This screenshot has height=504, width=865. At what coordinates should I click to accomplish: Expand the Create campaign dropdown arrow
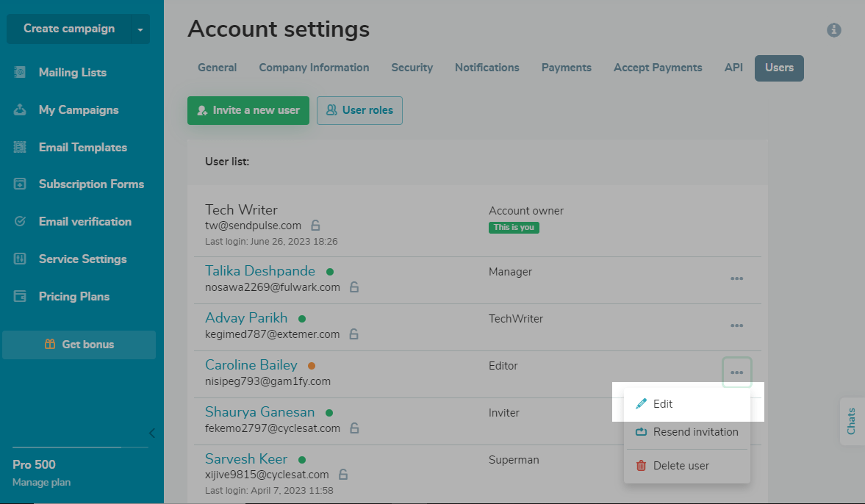click(140, 29)
